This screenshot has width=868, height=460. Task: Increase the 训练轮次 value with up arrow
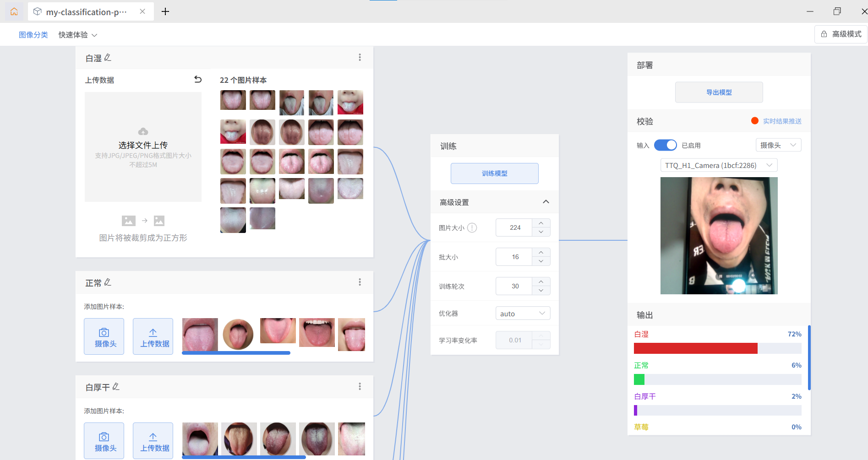click(x=541, y=281)
